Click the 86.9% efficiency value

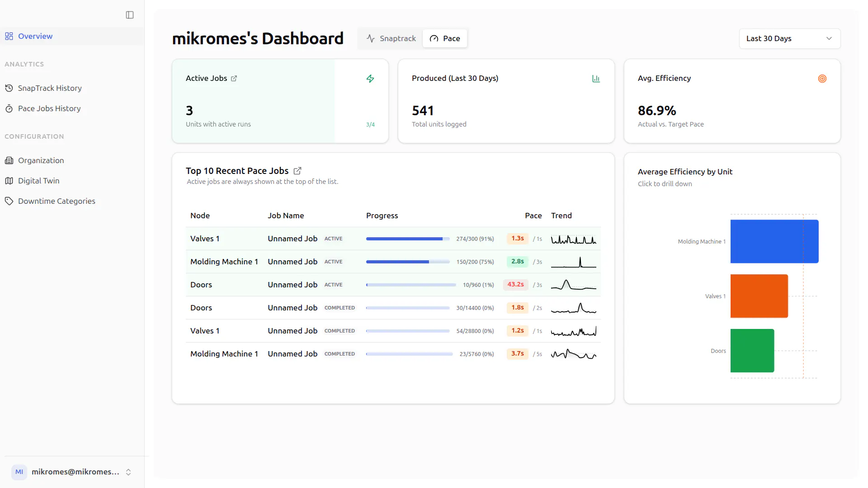click(657, 111)
